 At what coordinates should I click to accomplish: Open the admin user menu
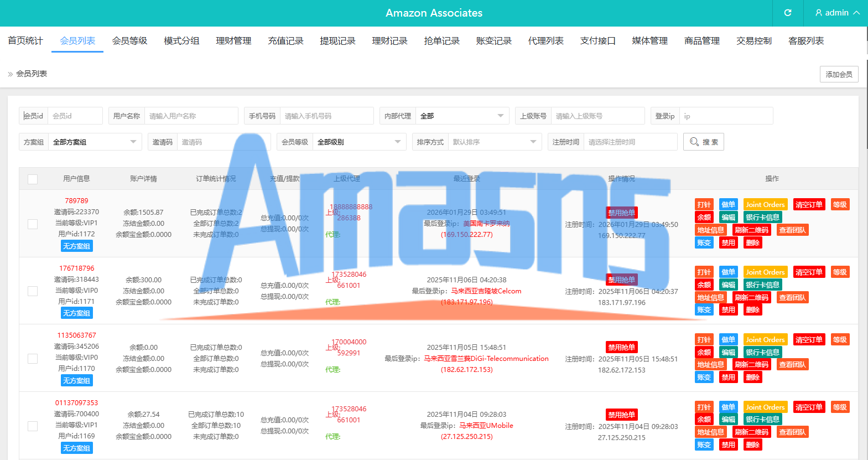tap(838, 13)
